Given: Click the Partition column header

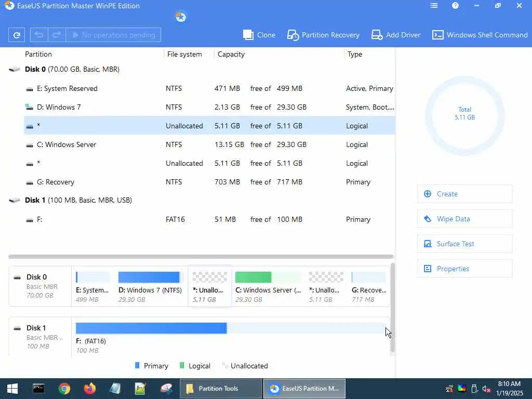Looking at the screenshot, I should [x=38, y=54].
